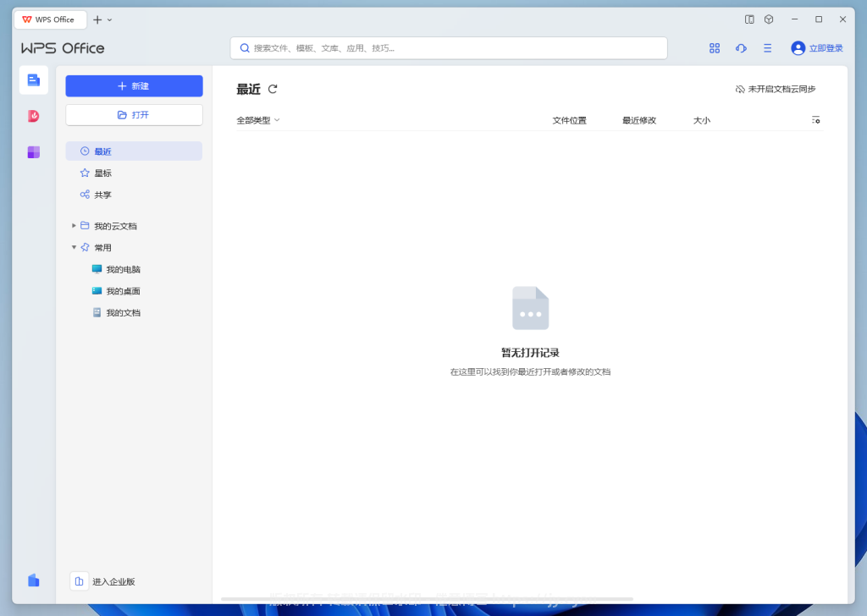Refresh the recent files list
Viewport: 867px width, 616px height.
273,89
